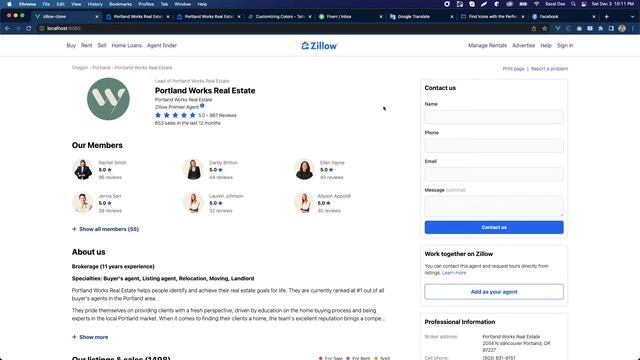Click the share icon in address bar
Viewport: 640px width, 360px height.
[x=534, y=29]
